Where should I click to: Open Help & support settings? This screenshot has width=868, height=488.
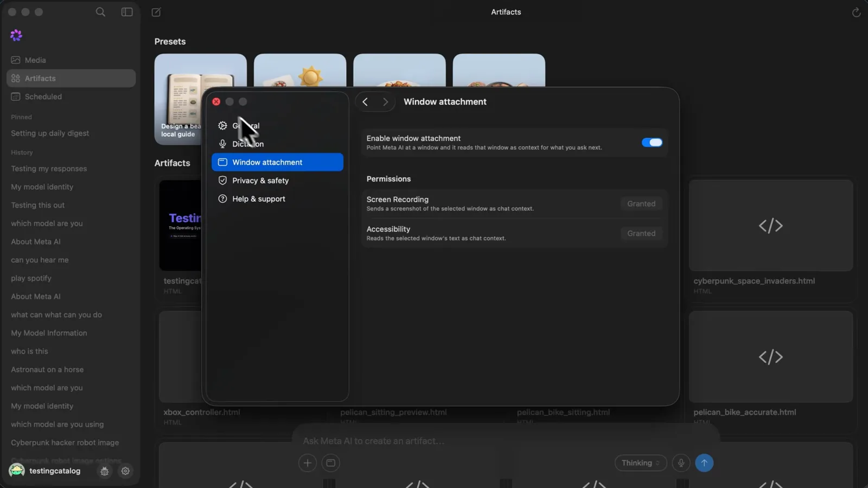click(277, 199)
